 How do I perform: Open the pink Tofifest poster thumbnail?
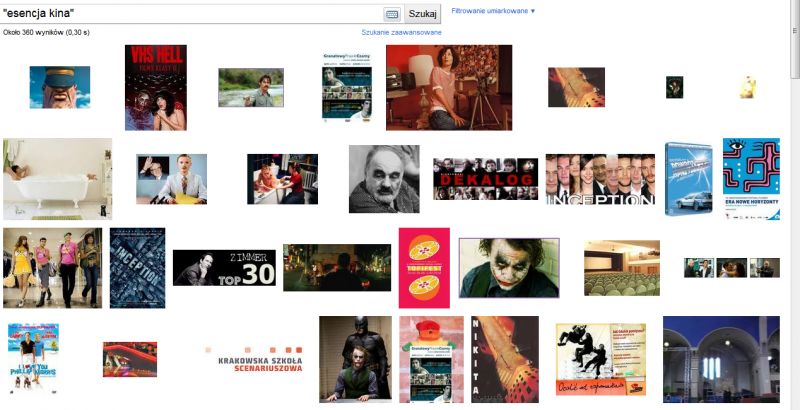pyautogui.click(x=424, y=268)
